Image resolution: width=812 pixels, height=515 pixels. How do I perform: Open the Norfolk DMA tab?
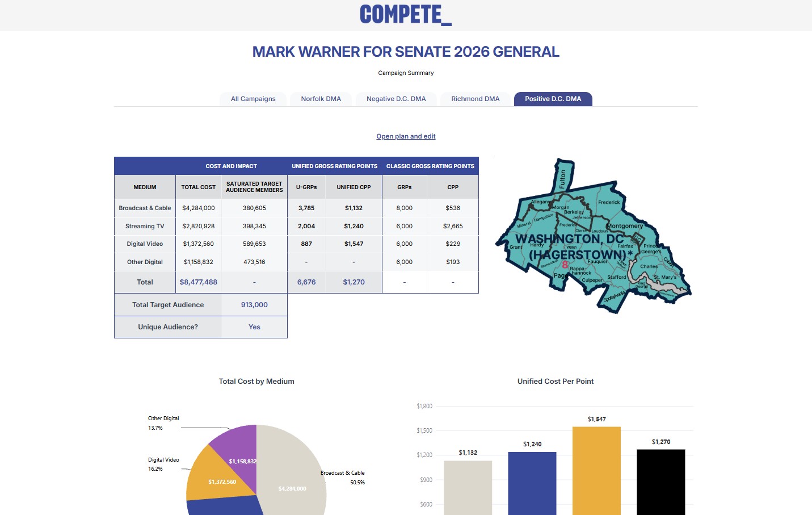321,99
